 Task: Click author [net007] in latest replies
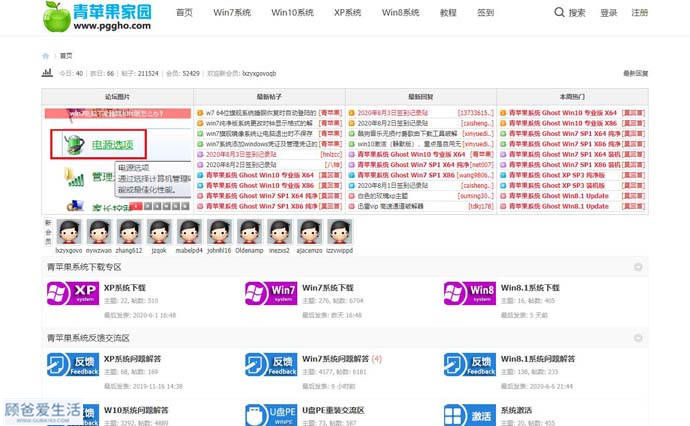[482, 165]
